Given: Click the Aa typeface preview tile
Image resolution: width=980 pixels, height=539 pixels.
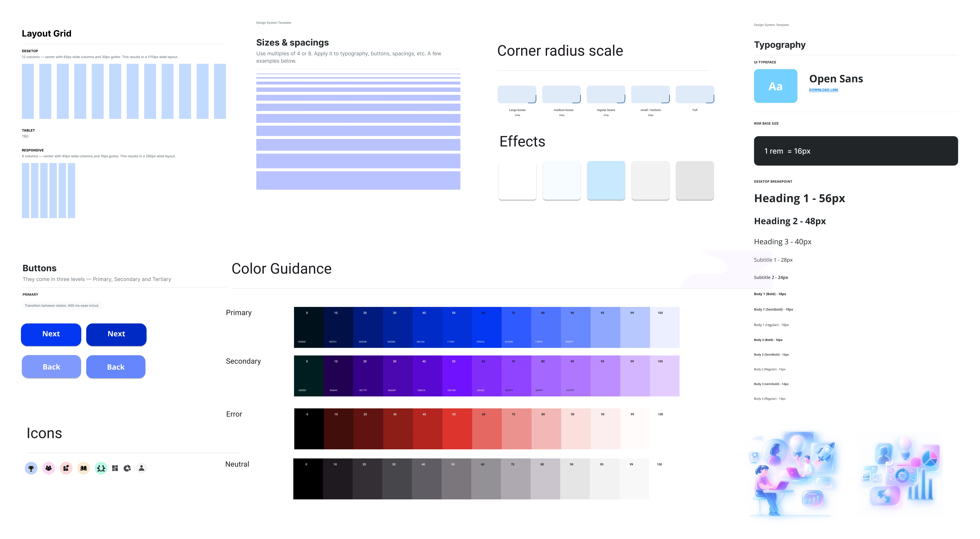Looking at the screenshot, I should coord(775,86).
